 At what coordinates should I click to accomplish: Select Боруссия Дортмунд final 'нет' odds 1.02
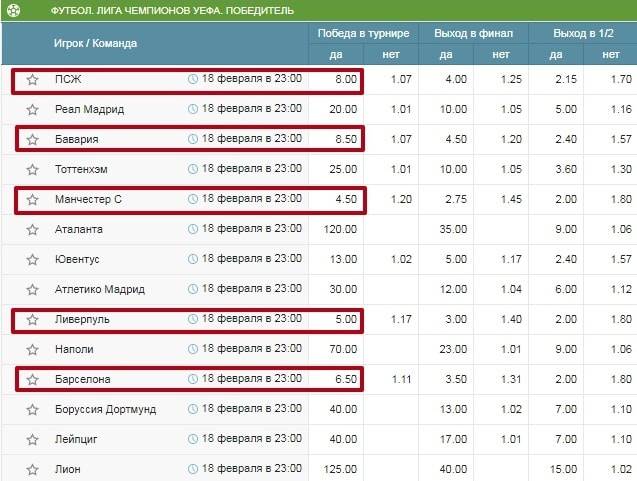click(511, 410)
